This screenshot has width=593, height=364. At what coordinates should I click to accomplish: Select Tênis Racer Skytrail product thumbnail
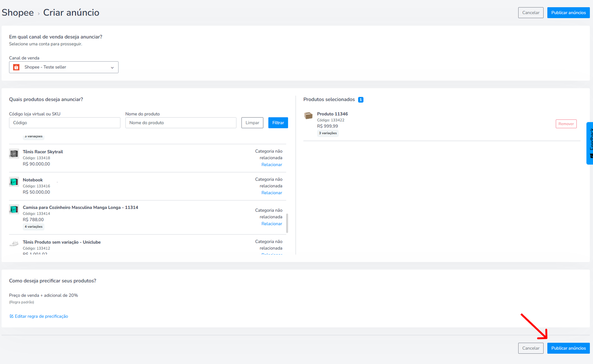point(14,154)
